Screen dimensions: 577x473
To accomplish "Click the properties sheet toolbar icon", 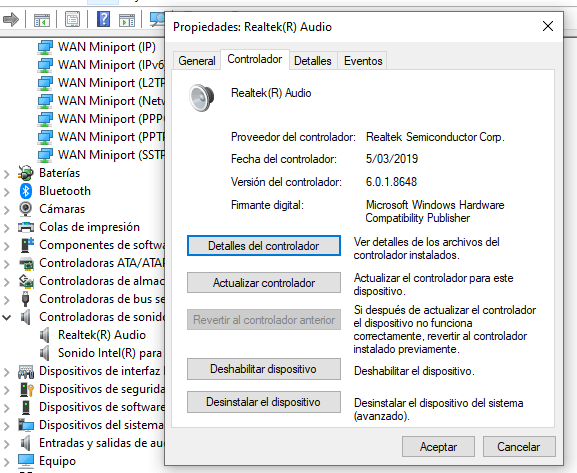I will pyautogui.click(x=72, y=19).
